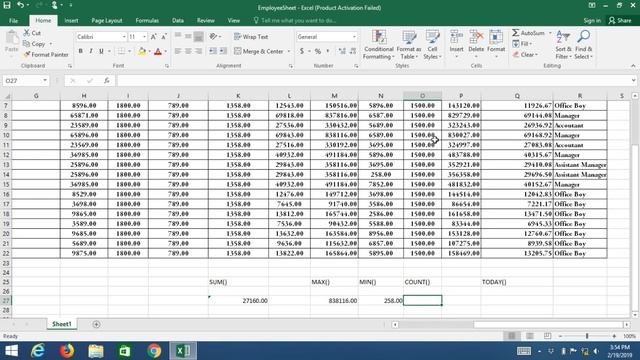Switch to Normal view in status bar
The width and height of the screenshot is (640, 360).
click(511, 336)
